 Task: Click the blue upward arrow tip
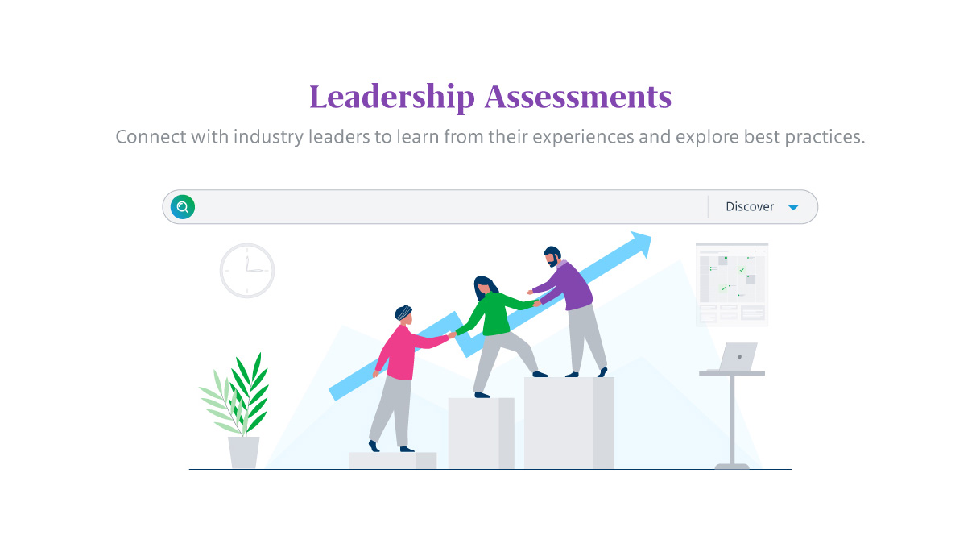[x=641, y=242]
